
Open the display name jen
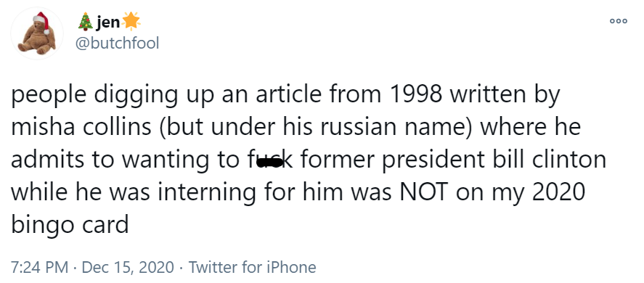pos(108,22)
